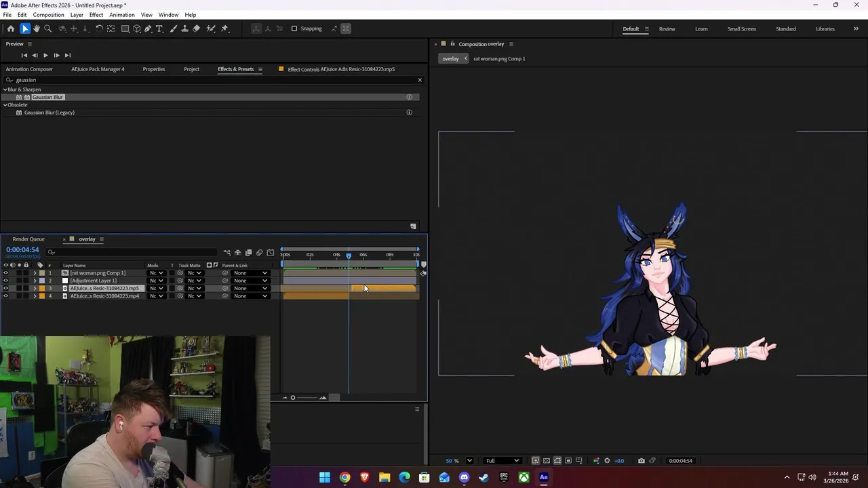Open the Graph Editor button

(x=271, y=253)
